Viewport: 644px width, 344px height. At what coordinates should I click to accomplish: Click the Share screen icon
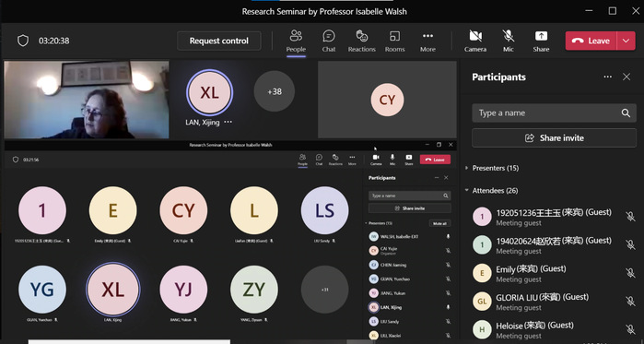pos(541,36)
